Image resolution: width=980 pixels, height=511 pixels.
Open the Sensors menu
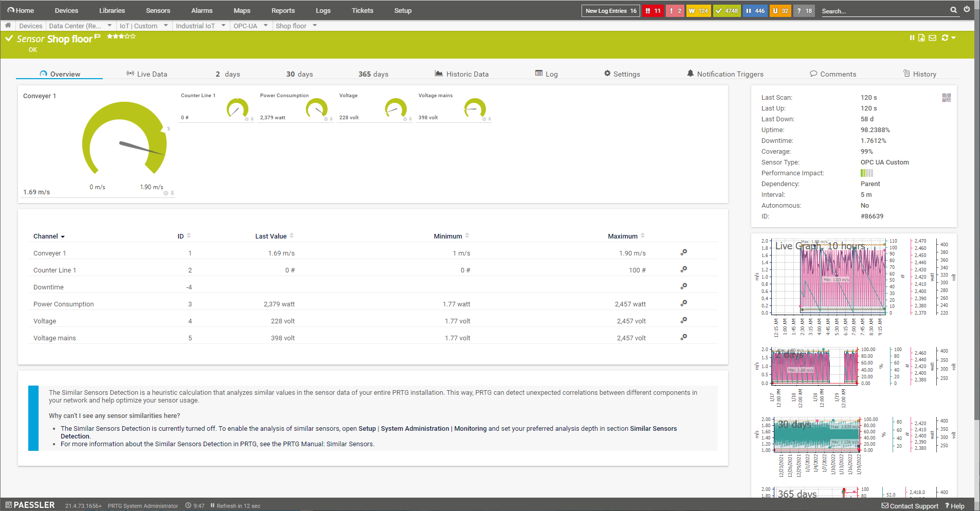[158, 10]
